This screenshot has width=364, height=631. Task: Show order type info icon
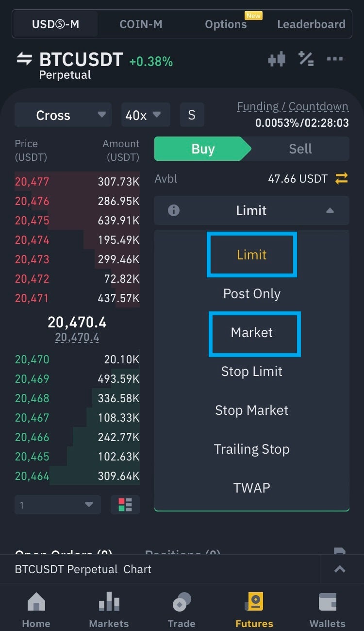click(x=173, y=210)
